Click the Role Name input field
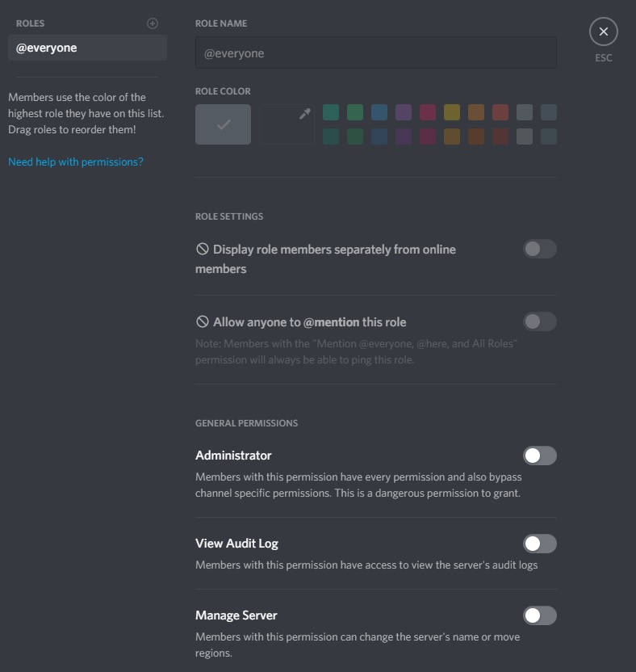This screenshot has height=672, width=636. (x=376, y=52)
